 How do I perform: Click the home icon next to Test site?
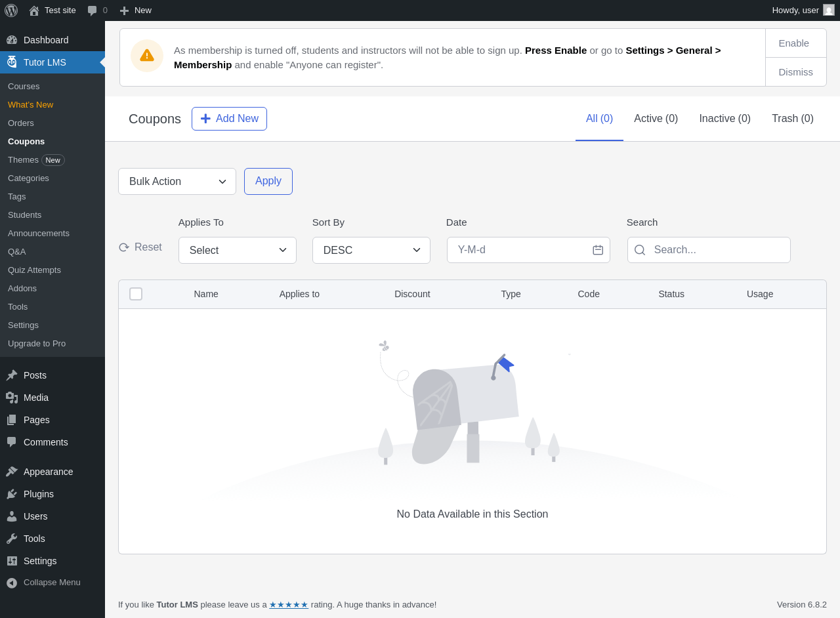coord(34,10)
